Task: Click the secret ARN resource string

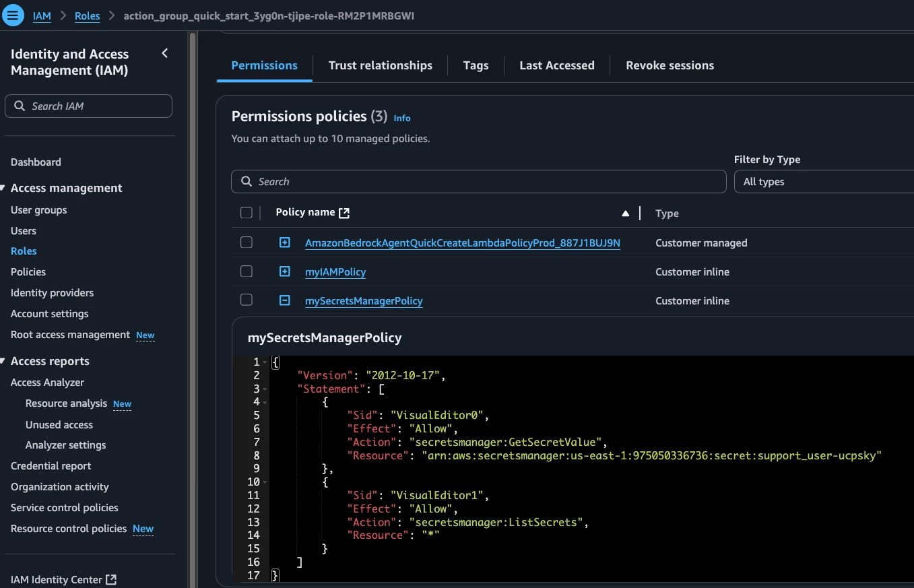Action: [651, 456]
